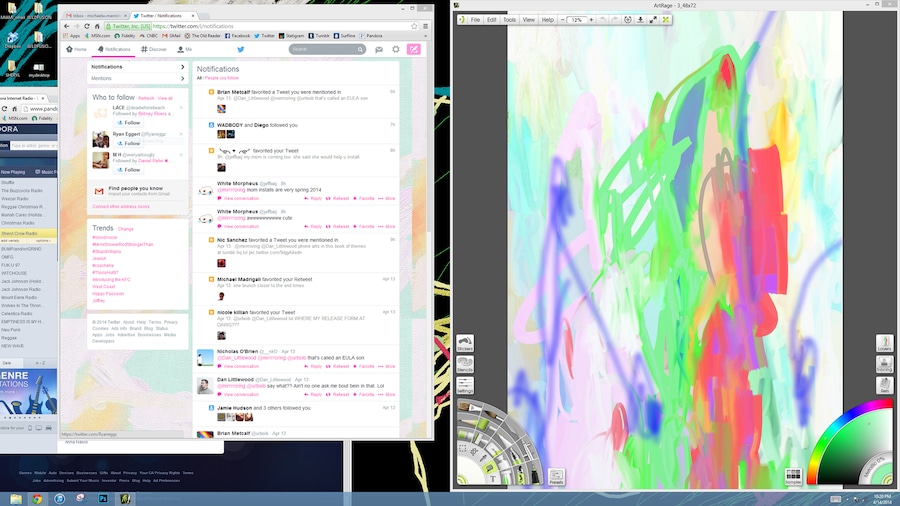The height and width of the screenshot is (506, 900).
Task: Open the Stickers panel in ArtRage
Action: coord(465,345)
